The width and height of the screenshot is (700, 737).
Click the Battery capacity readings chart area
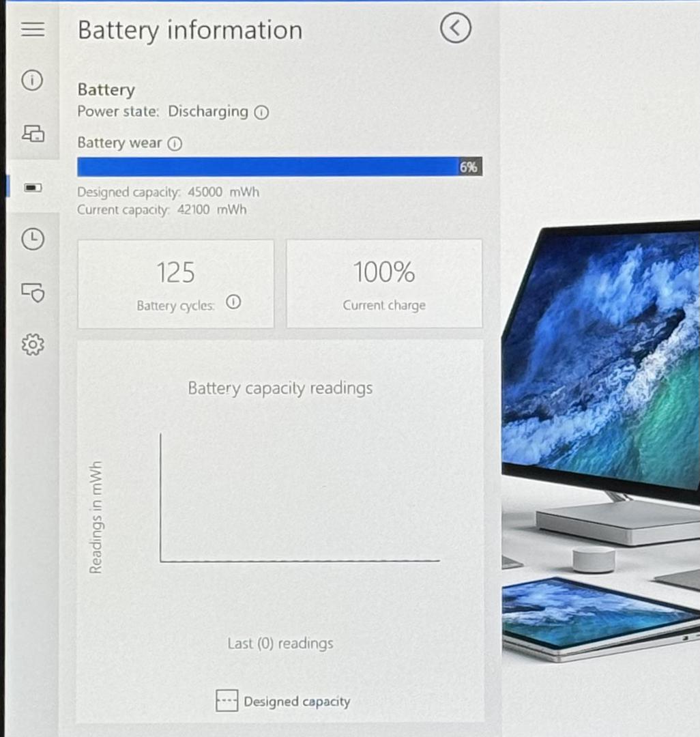[300, 498]
